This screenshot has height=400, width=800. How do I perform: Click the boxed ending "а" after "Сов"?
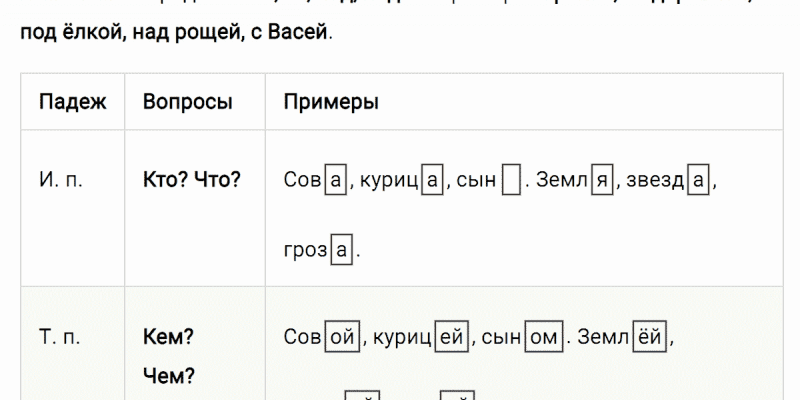click(x=336, y=182)
